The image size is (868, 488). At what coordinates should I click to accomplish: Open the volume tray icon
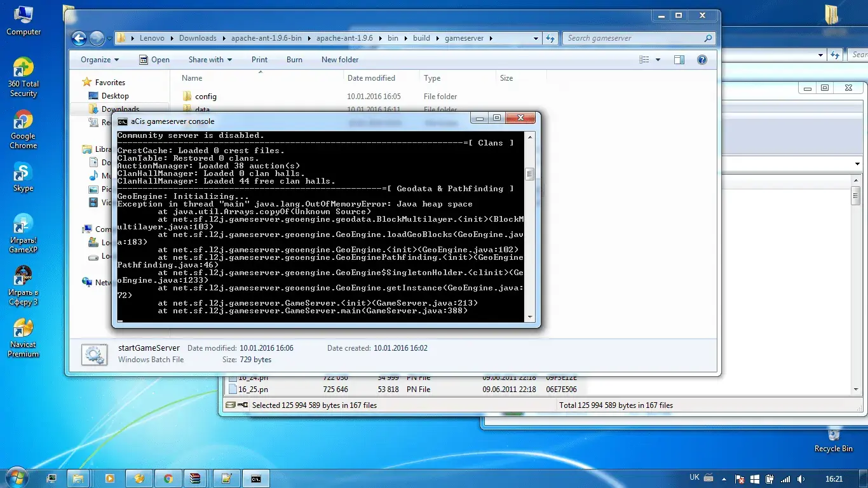[x=801, y=479]
